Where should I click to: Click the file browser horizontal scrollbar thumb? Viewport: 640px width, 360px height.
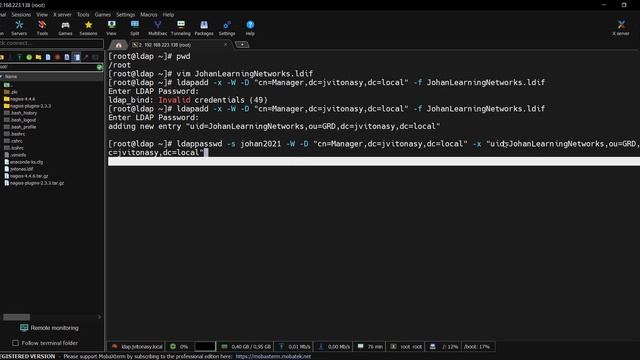click(16, 317)
